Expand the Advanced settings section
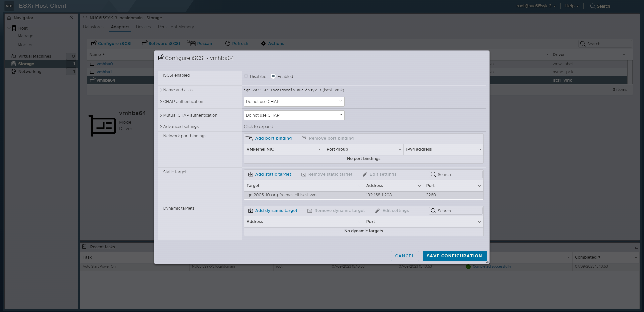 (161, 127)
